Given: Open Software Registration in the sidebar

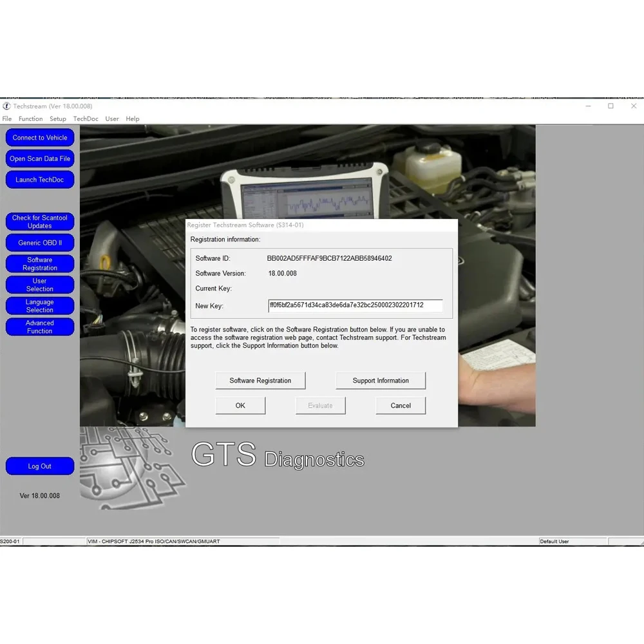Looking at the screenshot, I should click(40, 263).
